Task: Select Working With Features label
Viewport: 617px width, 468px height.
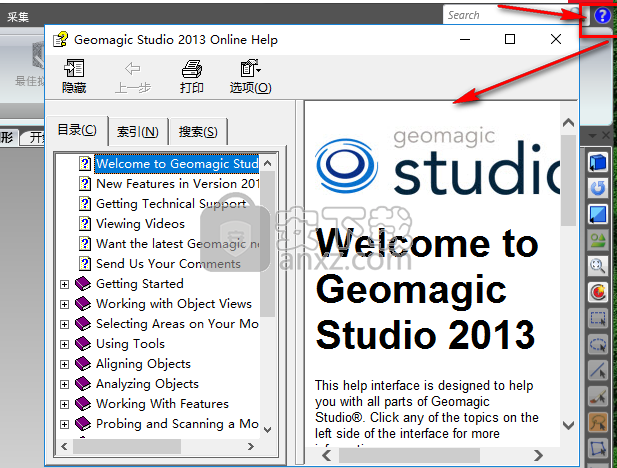Action: click(162, 403)
